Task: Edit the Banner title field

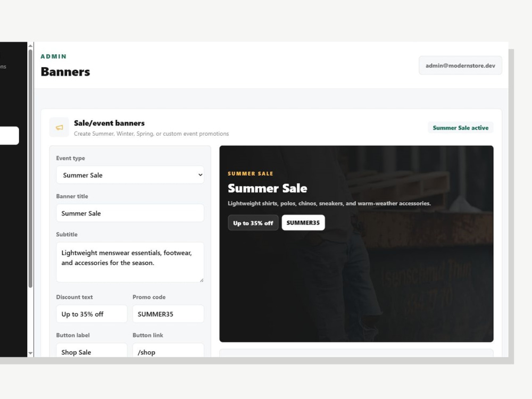Action: coord(130,213)
